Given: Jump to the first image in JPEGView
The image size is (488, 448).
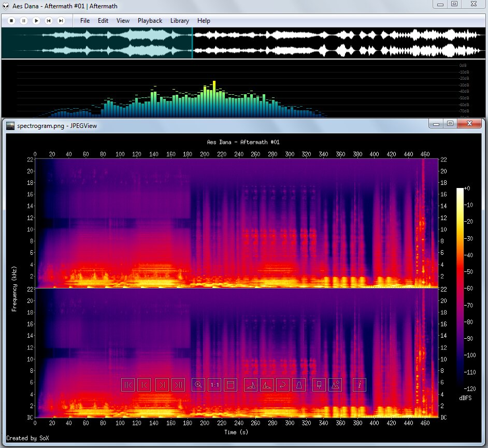Looking at the screenshot, I should pos(128,385).
